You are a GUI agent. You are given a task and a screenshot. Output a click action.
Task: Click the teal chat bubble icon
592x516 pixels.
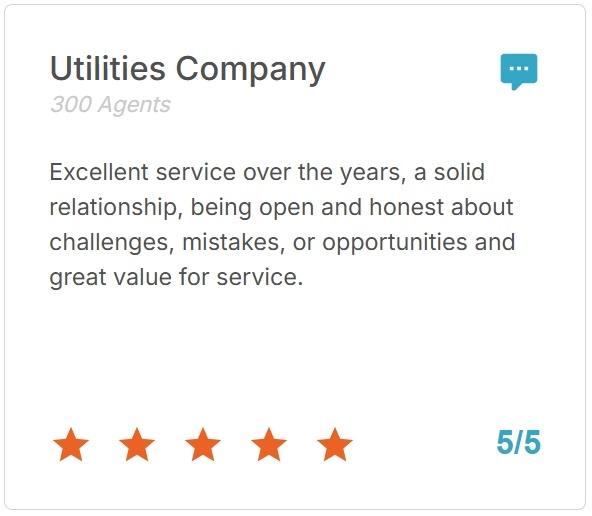pos(519,72)
